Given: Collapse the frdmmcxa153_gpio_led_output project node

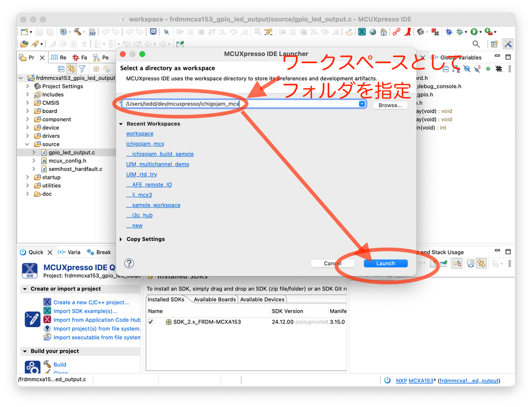Looking at the screenshot, I should coord(21,78).
